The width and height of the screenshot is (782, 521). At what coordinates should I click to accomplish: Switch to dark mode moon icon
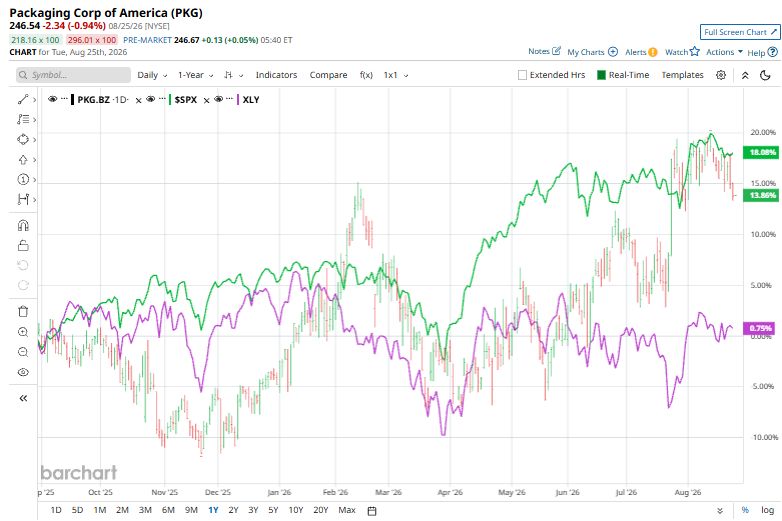tap(766, 75)
